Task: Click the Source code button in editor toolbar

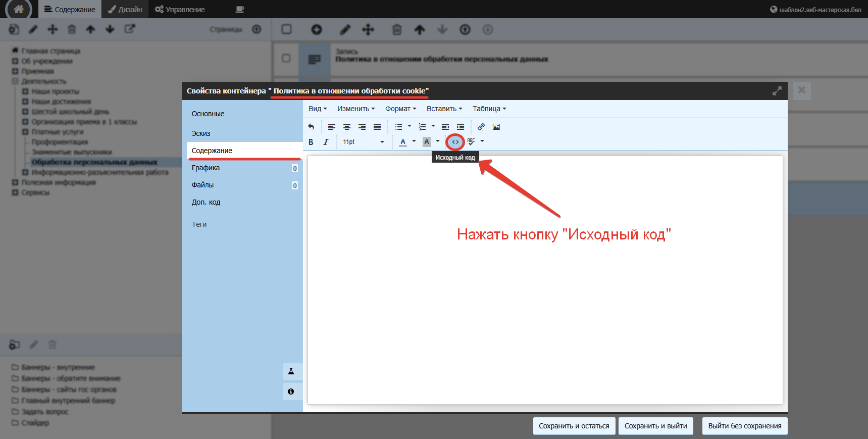Action: [455, 142]
